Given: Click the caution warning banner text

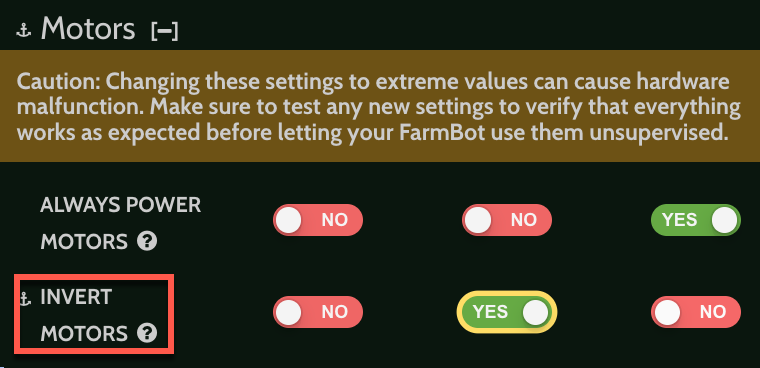Looking at the screenshot, I should coord(379,108).
